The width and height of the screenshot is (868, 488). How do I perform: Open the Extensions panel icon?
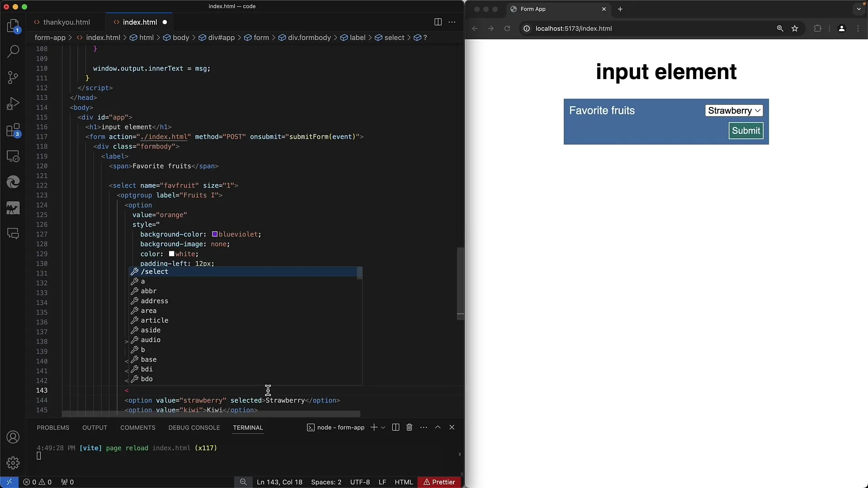(14, 129)
